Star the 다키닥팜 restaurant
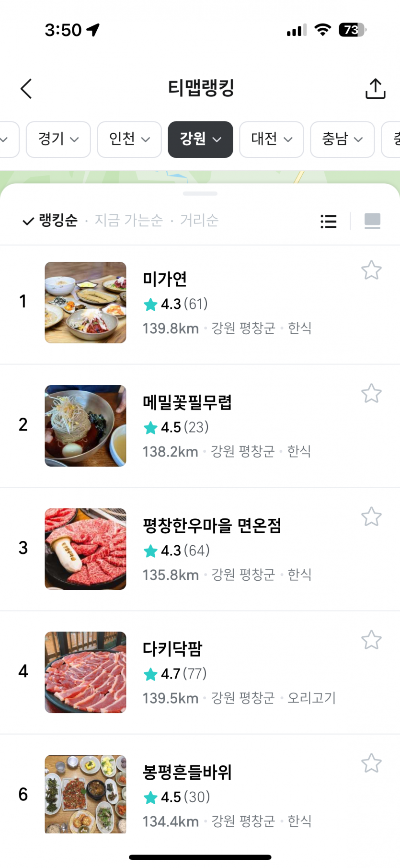The width and height of the screenshot is (400, 868). [x=371, y=640]
